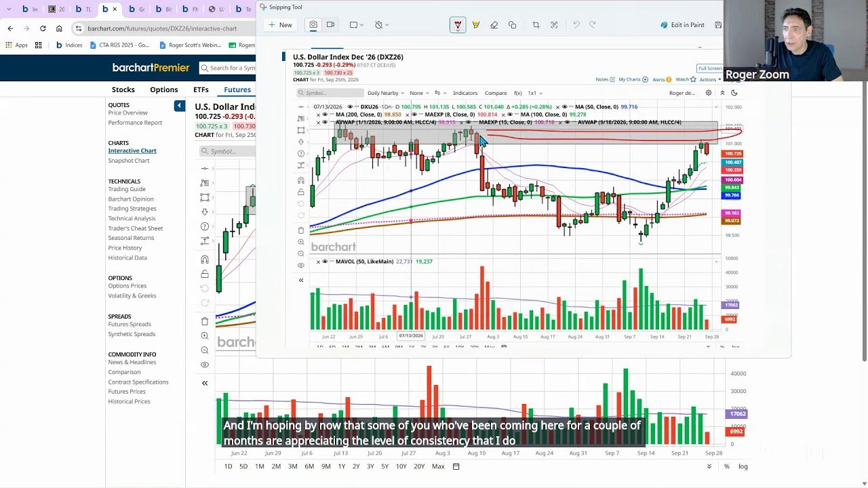868x488 pixels.
Task: Open the 1x1 grid layout dropdown
Action: pyautogui.click(x=535, y=93)
